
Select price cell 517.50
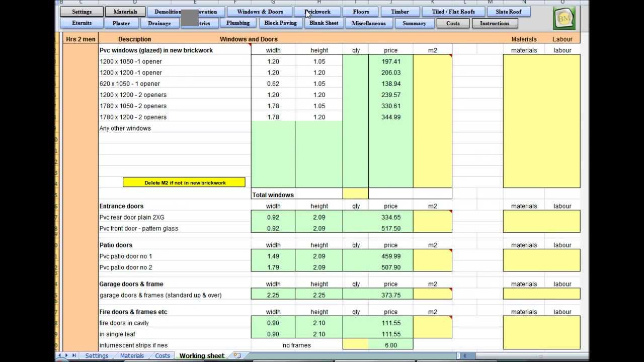[391, 228]
